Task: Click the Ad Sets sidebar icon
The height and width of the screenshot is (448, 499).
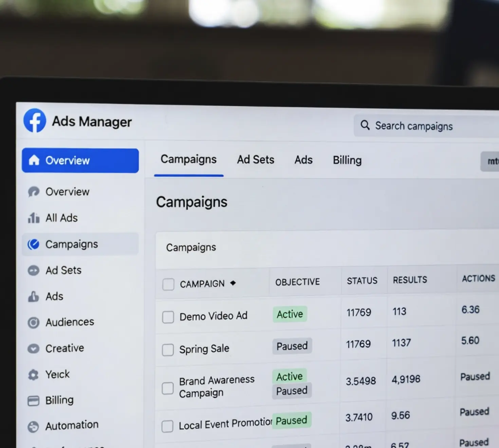Action: (x=33, y=270)
